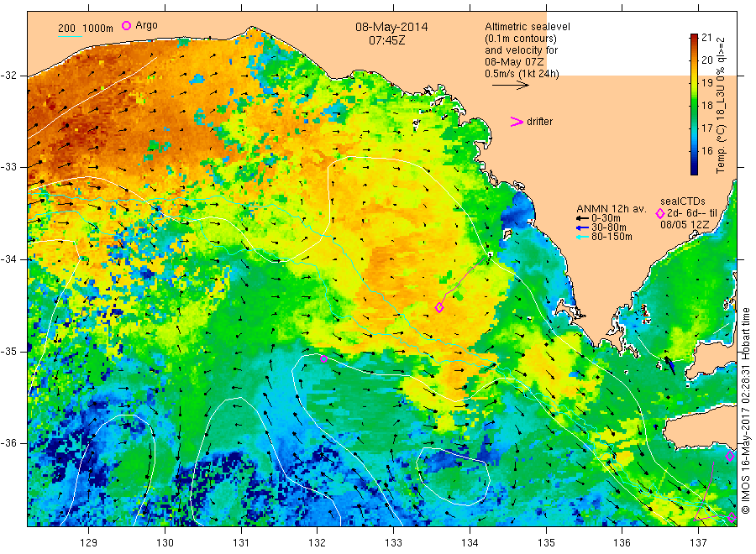Click the magenta Argo circle in the legend
The image size is (756, 554).
(x=126, y=25)
